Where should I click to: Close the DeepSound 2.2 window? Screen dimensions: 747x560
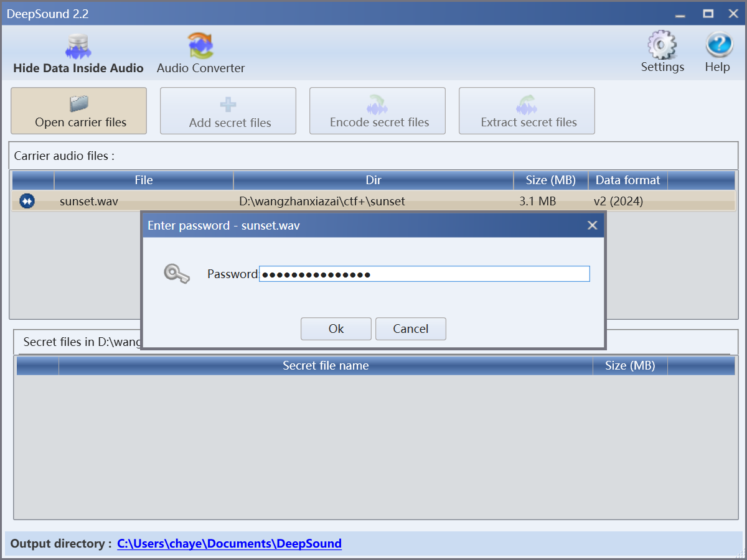[733, 14]
